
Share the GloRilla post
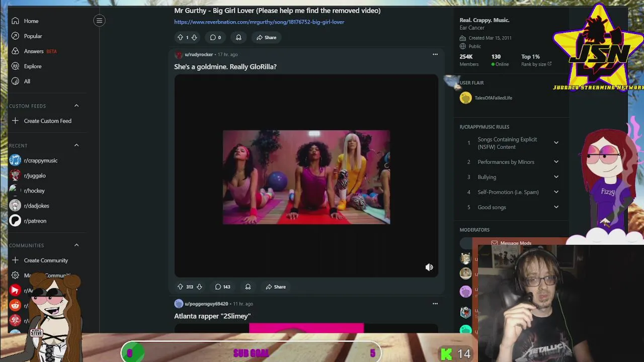tap(276, 287)
